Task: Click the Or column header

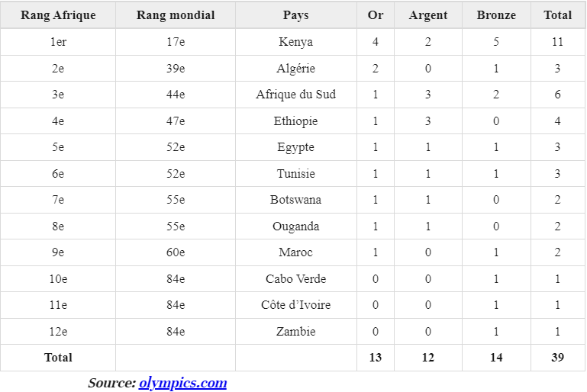Action: pos(375,15)
